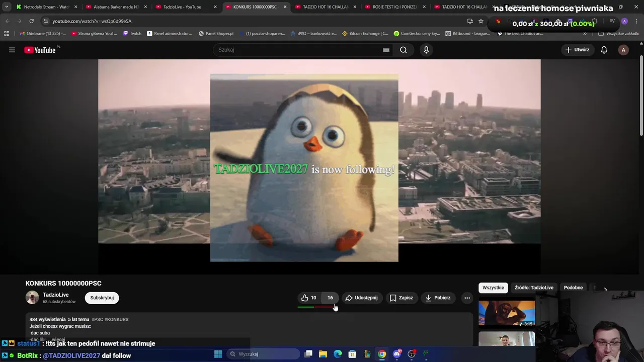644x362 pixels.
Task: Dislike the video showing 16
Action: tap(330, 298)
